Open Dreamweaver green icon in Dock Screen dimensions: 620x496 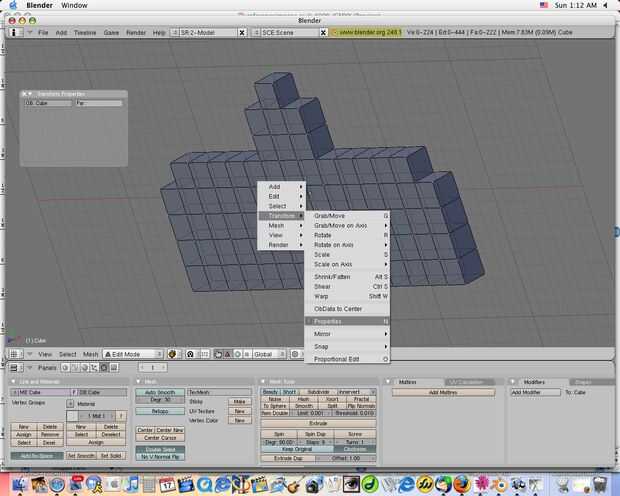[x=370, y=485]
